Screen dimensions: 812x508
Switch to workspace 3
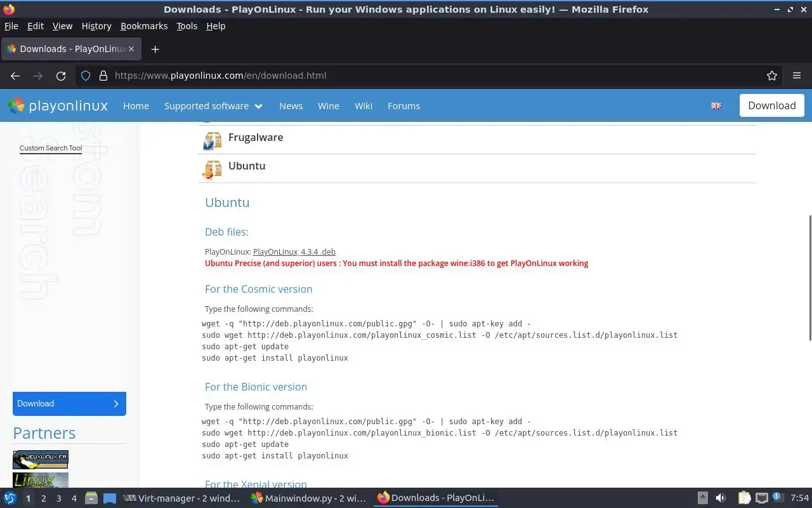[58, 498]
